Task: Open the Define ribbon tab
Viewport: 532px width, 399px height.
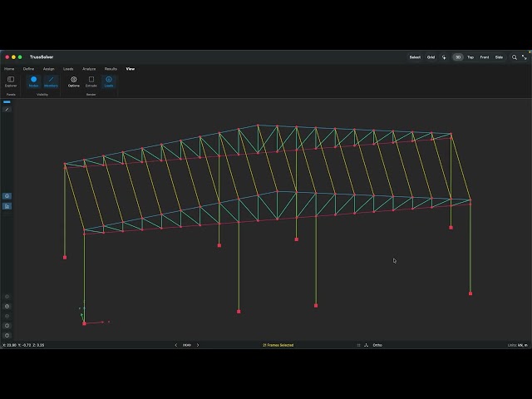Action: [x=28, y=69]
